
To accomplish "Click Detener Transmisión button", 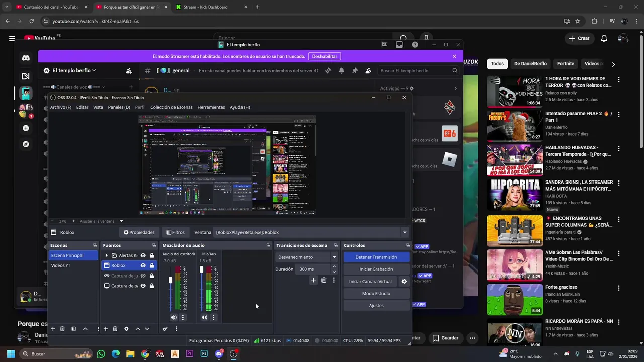I will coord(376,257).
